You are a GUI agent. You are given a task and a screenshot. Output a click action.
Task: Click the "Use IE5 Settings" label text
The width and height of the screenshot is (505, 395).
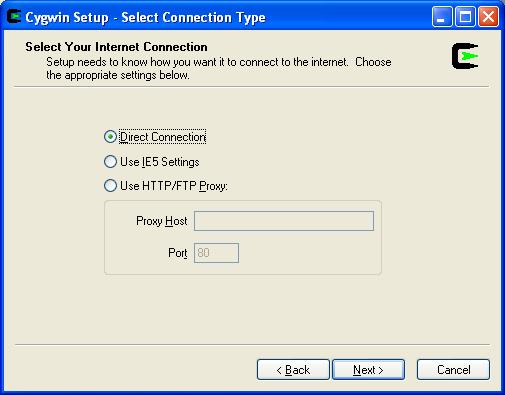tap(160, 162)
